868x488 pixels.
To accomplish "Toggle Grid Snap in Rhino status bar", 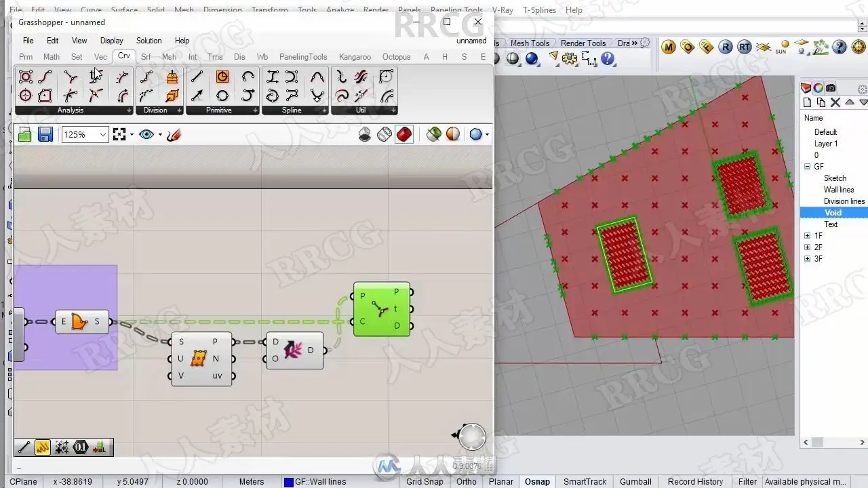I will point(425,482).
